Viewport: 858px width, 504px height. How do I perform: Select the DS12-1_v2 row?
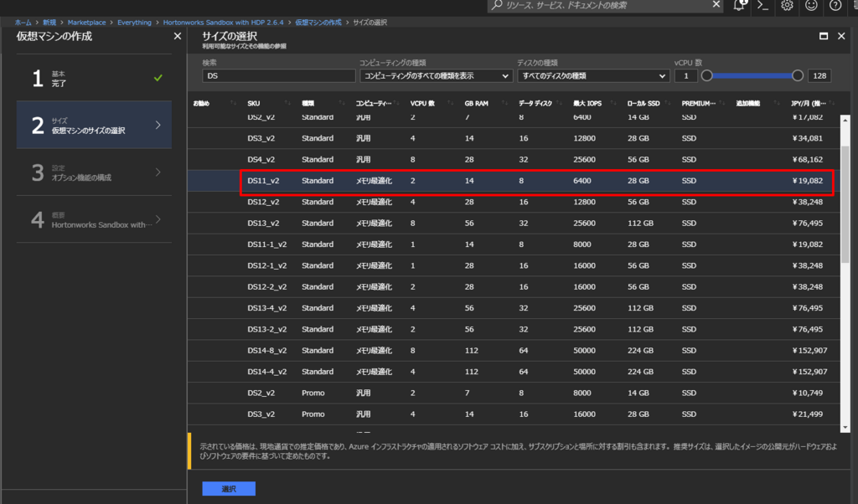pos(514,265)
